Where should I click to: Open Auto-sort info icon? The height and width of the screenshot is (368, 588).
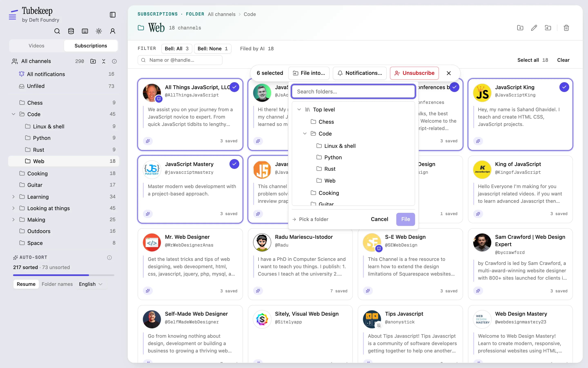point(109,258)
